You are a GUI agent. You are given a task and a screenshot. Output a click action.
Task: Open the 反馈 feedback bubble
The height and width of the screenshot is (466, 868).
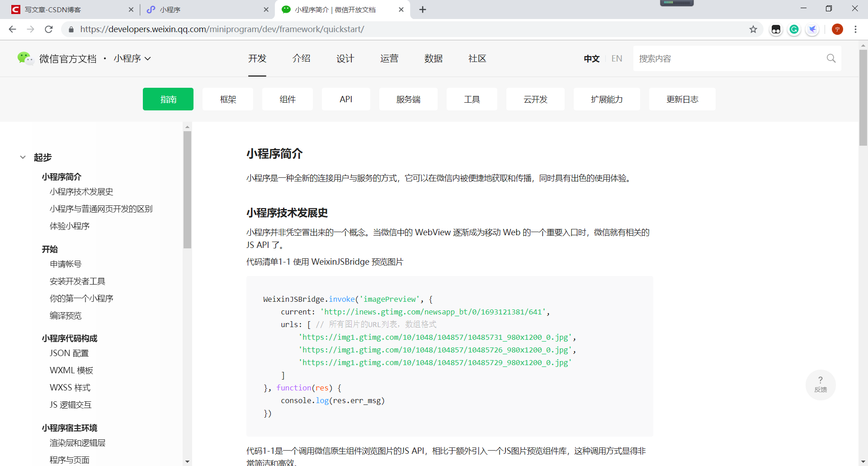821,385
